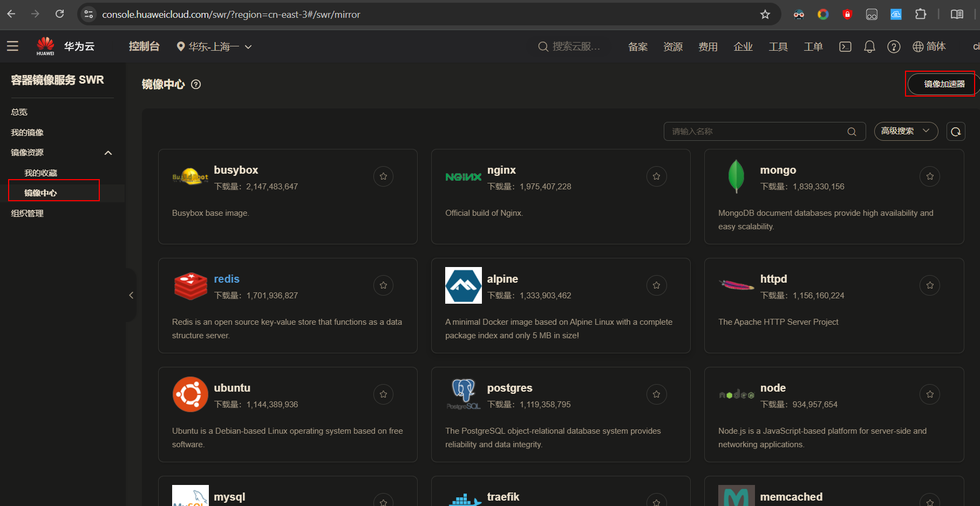Open the busybox image title
Screen dimensions: 980x506
236,170
